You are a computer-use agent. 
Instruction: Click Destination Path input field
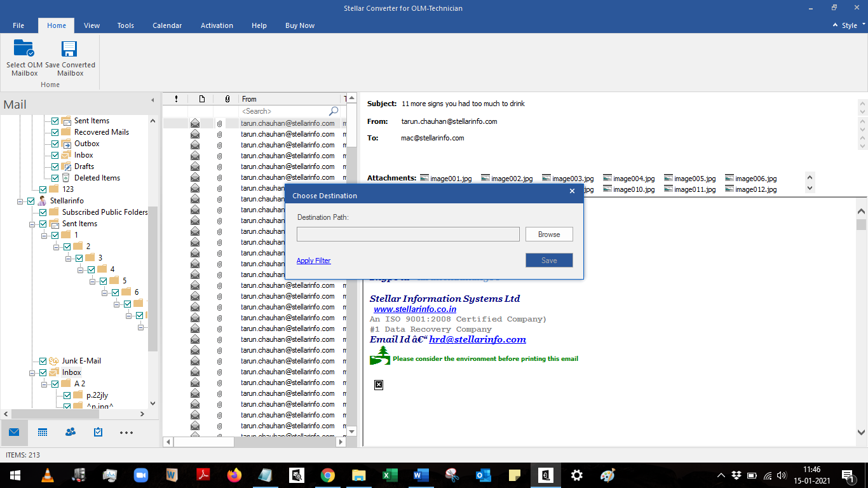click(x=408, y=234)
